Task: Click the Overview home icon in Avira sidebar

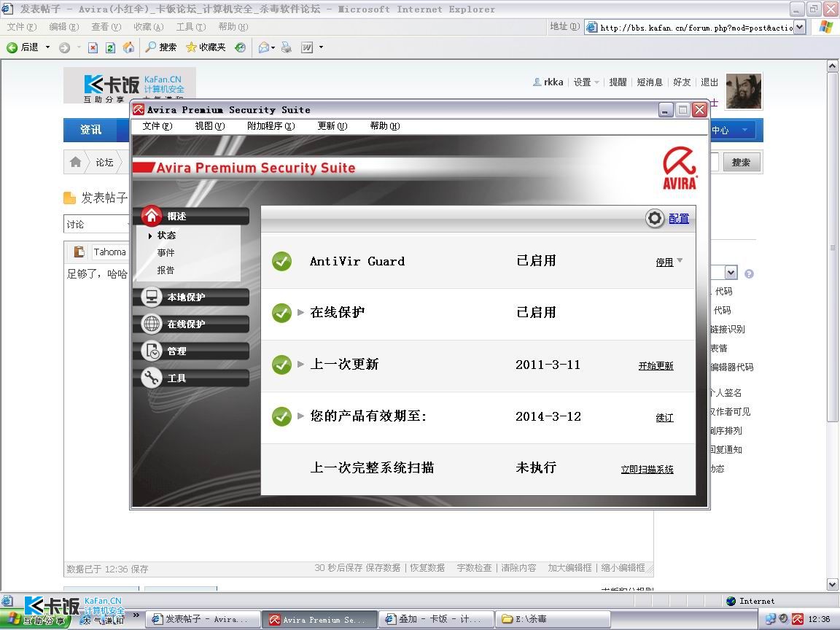Action: pos(152,216)
